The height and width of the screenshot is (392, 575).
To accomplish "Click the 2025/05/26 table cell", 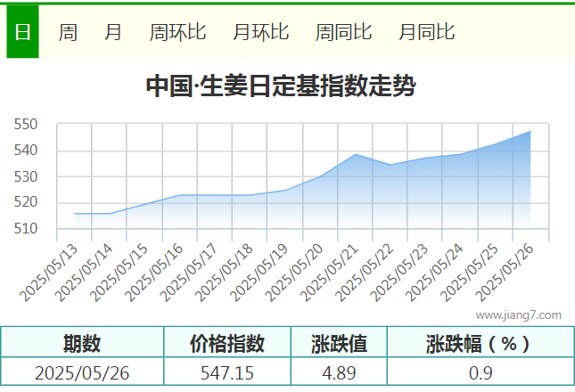I will [82, 373].
